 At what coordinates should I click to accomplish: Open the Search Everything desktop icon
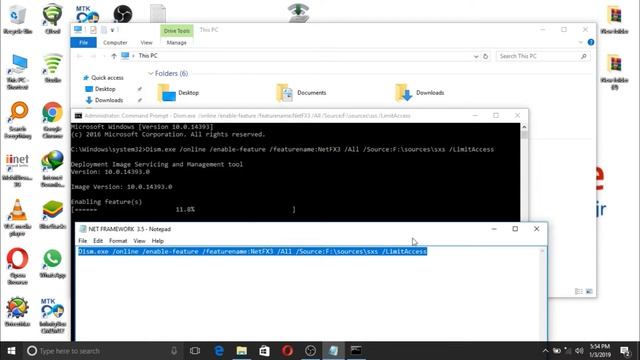[18, 120]
